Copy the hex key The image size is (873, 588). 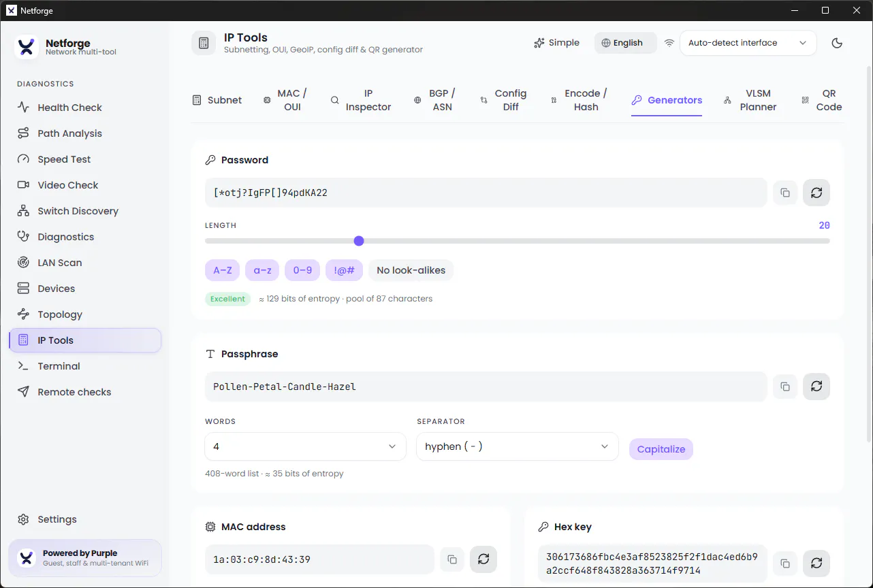tap(785, 563)
